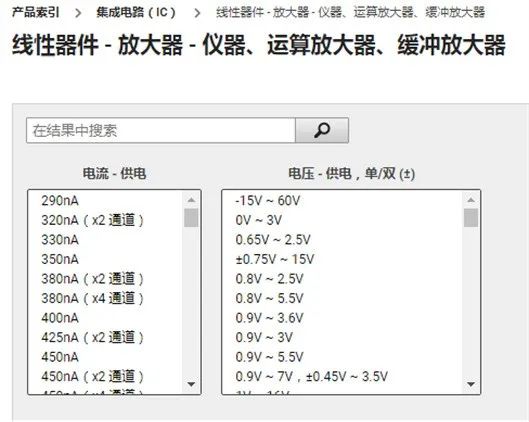Screen dimensions: 529x422
Task: Pick 0.9V ~ 3.6V voltage option
Action: click(x=270, y=318)
